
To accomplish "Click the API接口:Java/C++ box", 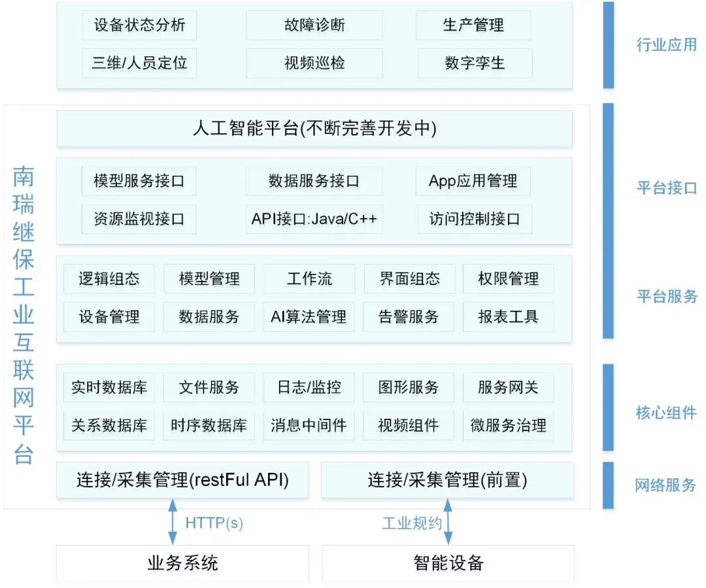I will tap(314, 219).
